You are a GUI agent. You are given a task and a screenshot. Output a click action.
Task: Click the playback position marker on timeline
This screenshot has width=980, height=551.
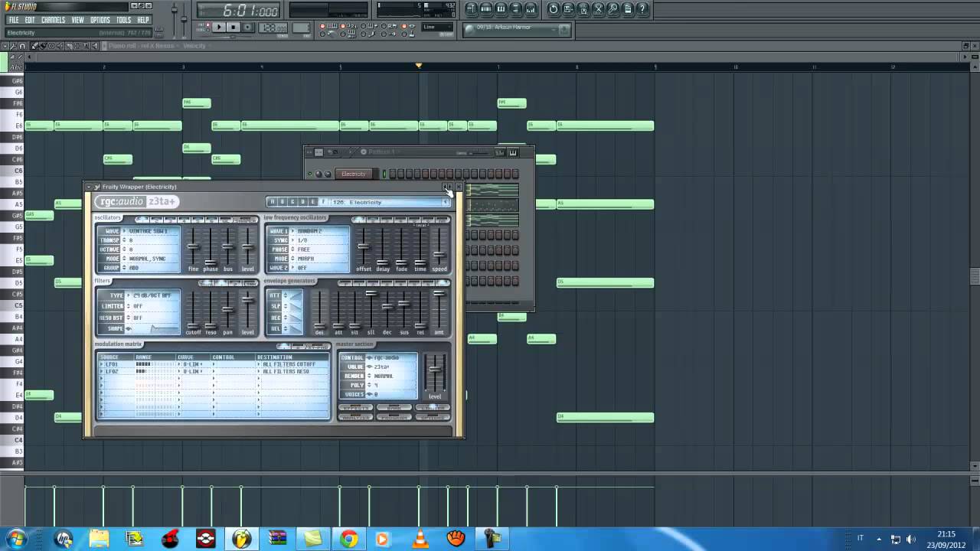click(419, 66)
